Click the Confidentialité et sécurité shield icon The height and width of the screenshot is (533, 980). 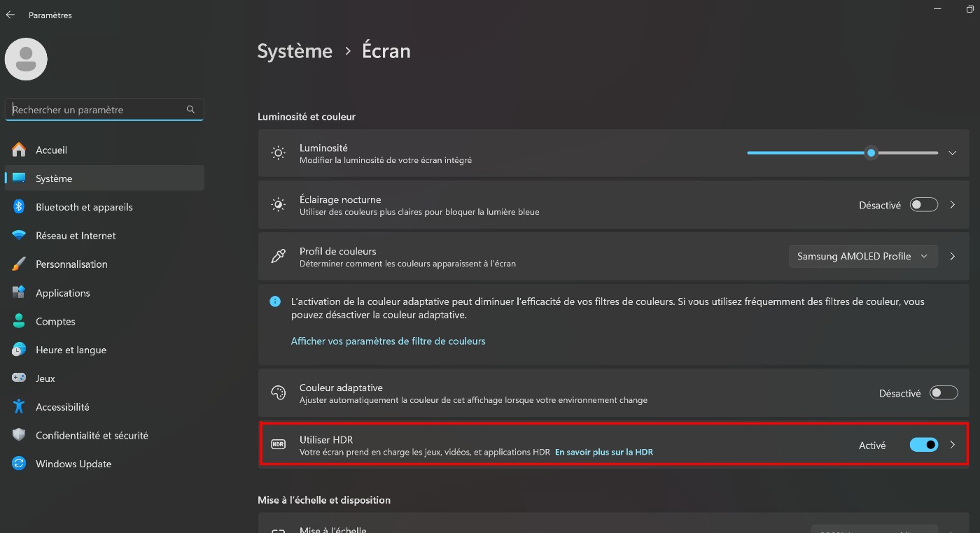[19, 435]
